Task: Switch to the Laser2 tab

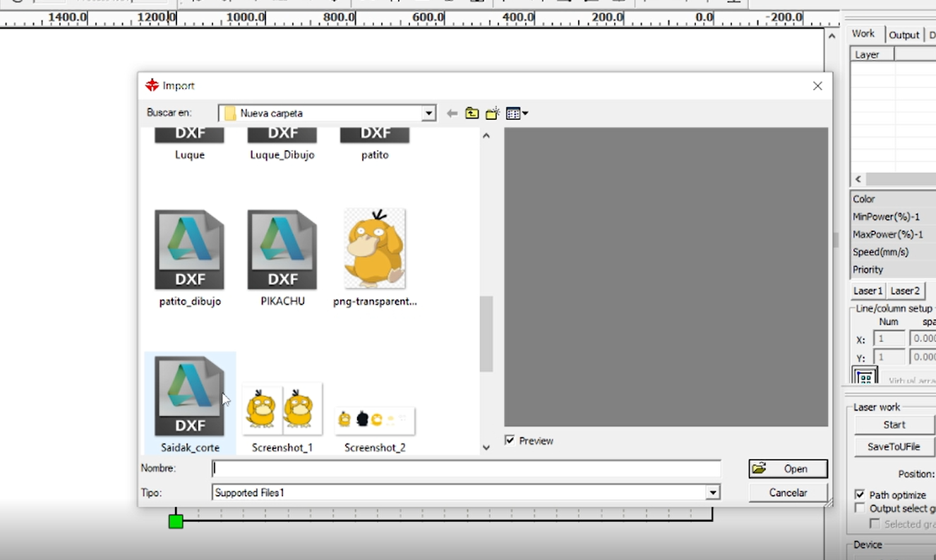Action: click(904, 291)
